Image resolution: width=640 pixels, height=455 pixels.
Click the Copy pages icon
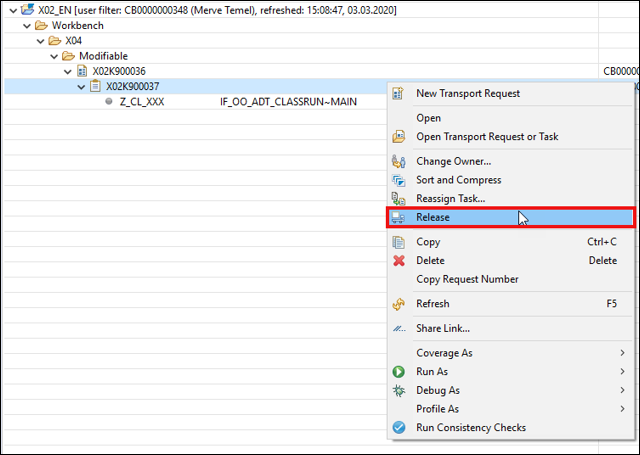(x=399, y=242)
